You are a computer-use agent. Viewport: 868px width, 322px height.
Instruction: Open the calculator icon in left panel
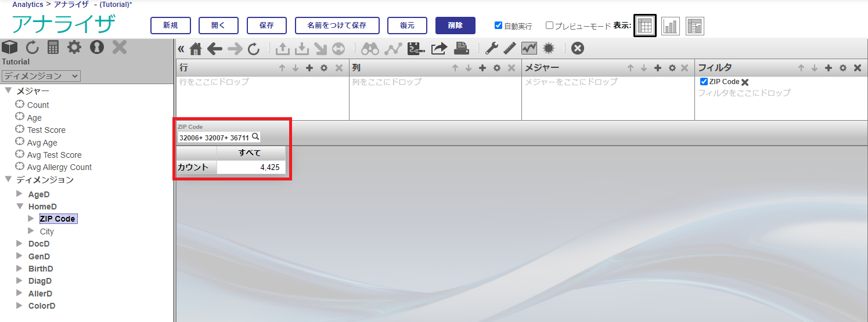pyautogui.click(x=53, y=47)
